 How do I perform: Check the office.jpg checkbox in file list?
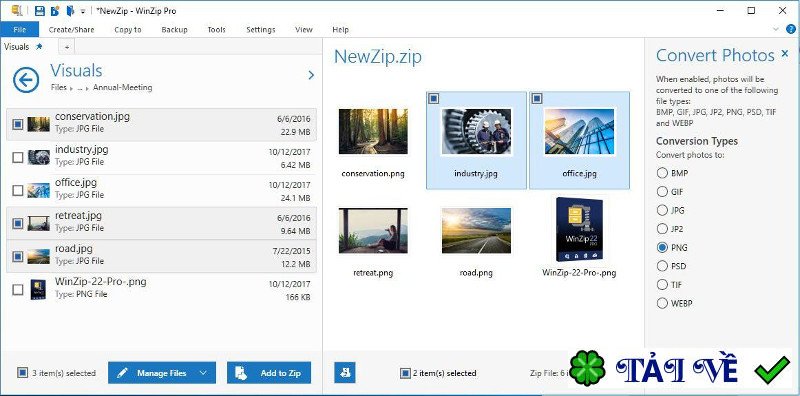pos(17,190)
